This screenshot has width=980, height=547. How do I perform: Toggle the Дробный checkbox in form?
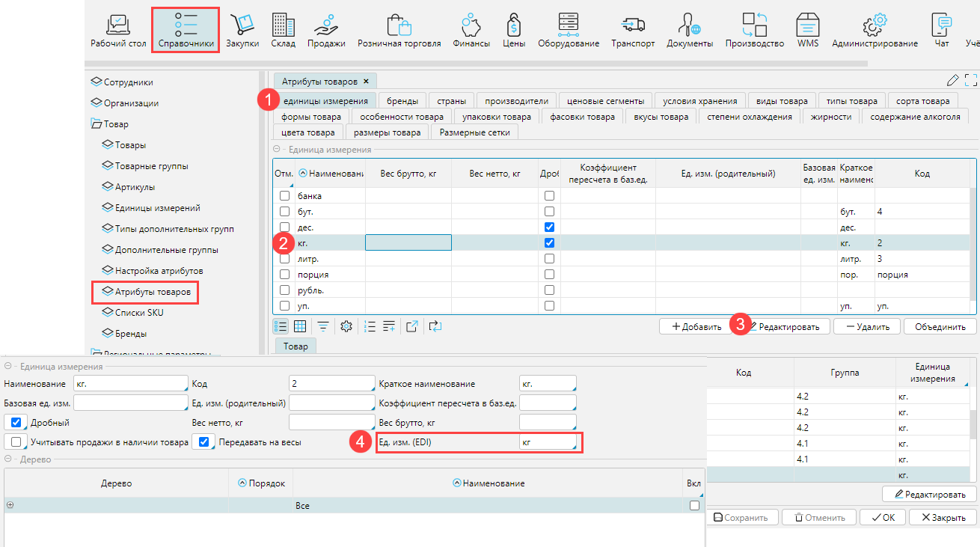coord(16,423)
